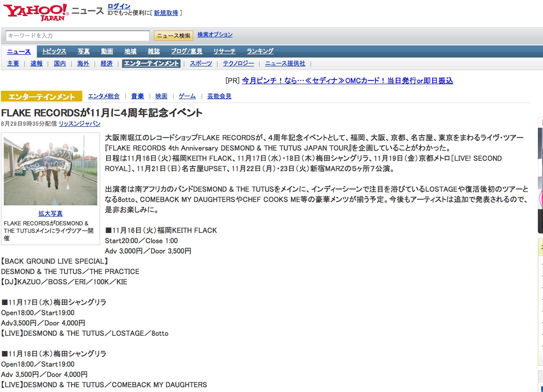Switch to the 写真 tab
The width and height of the screenshot is (543, 392).
[x=83, y=51]
